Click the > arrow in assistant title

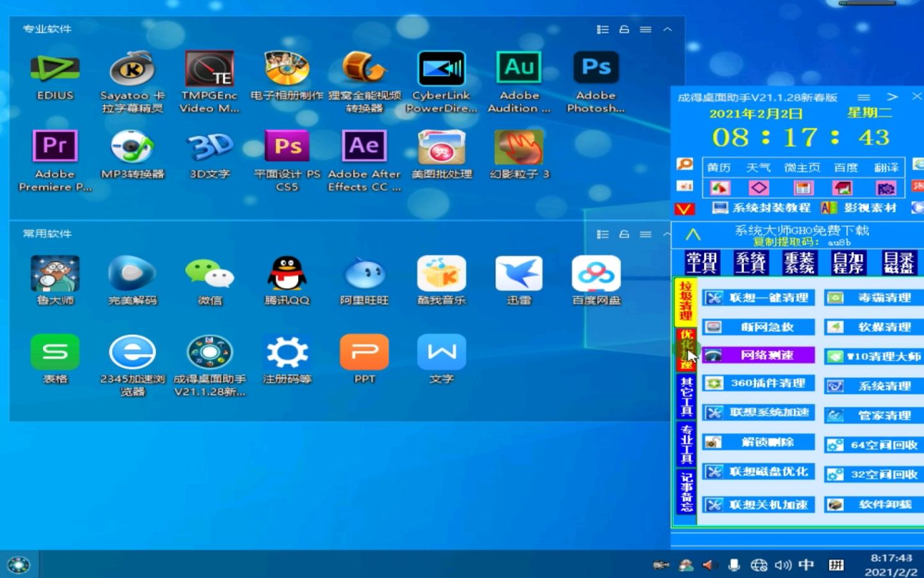[x=893, y=98]
